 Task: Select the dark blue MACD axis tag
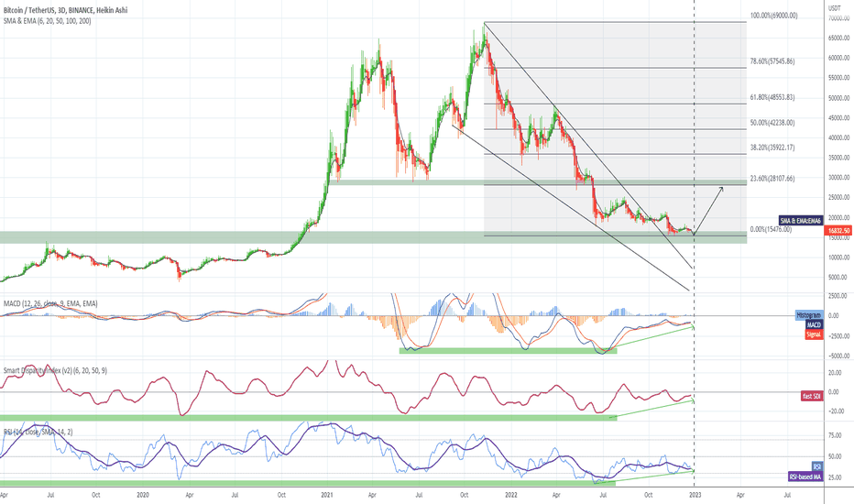(x=814, y=324)
